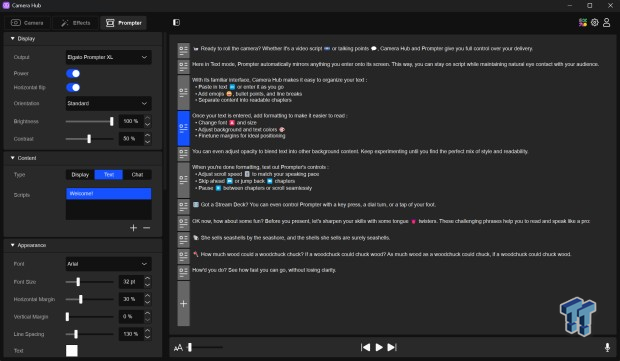Click the Contrast slider handle
Viewport: 620px width, 361px height.
click(89, 139)
